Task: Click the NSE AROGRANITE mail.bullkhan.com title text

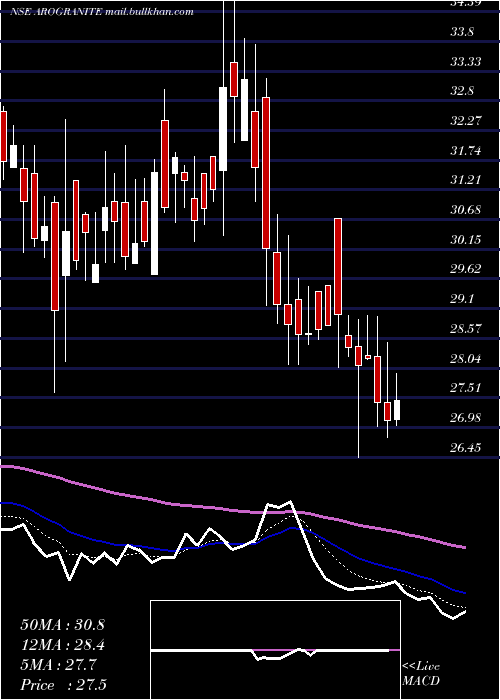Action: tap(102, 12)
